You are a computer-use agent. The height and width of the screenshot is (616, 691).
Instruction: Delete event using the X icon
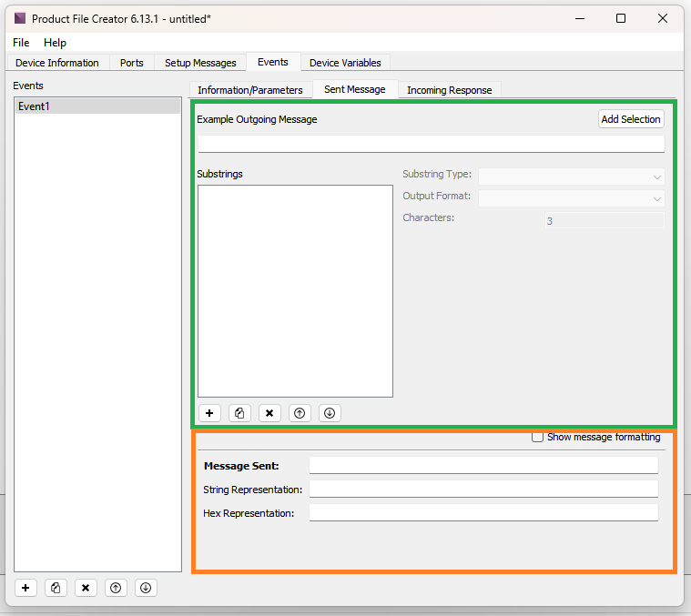(x=86, y=588)
